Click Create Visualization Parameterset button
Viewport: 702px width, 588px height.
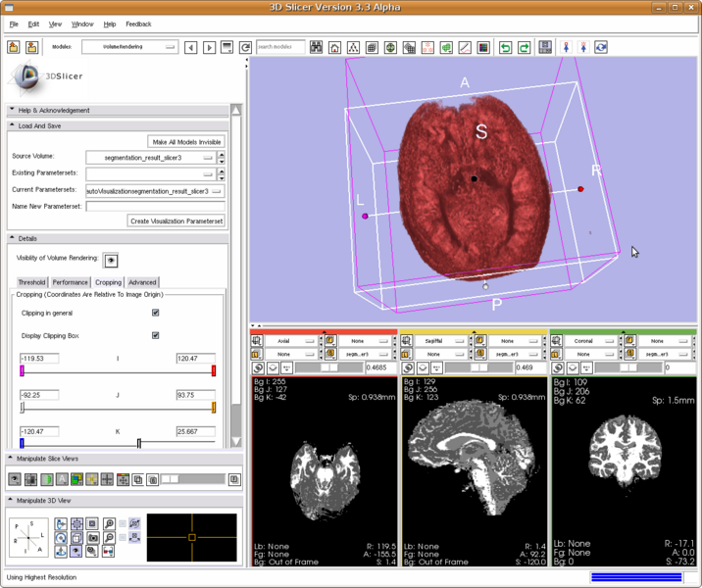pos(176,221)
